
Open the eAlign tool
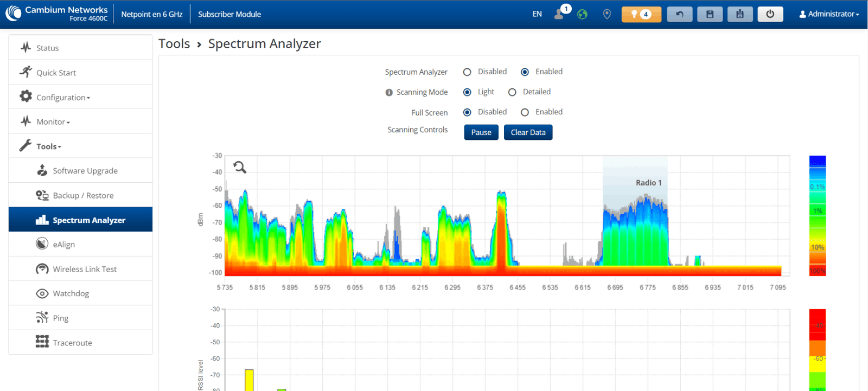64,245
